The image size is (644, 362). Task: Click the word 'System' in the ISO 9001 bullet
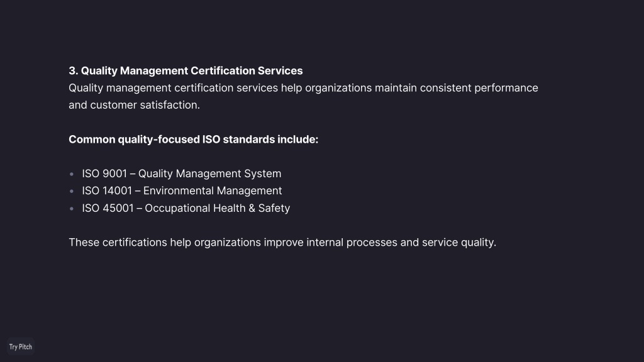tap(263, 173)
